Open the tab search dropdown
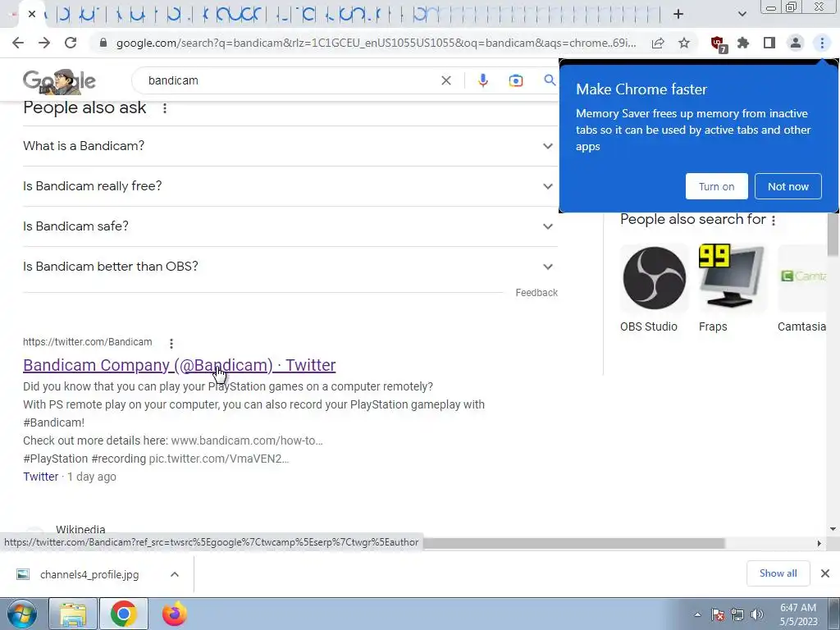840x630 pixels. point(742,14)
